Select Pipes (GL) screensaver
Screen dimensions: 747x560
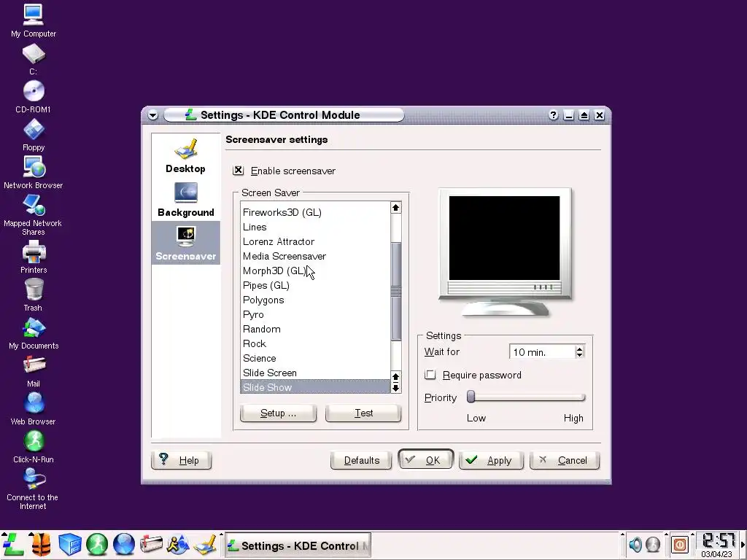(x=315, y=285)
